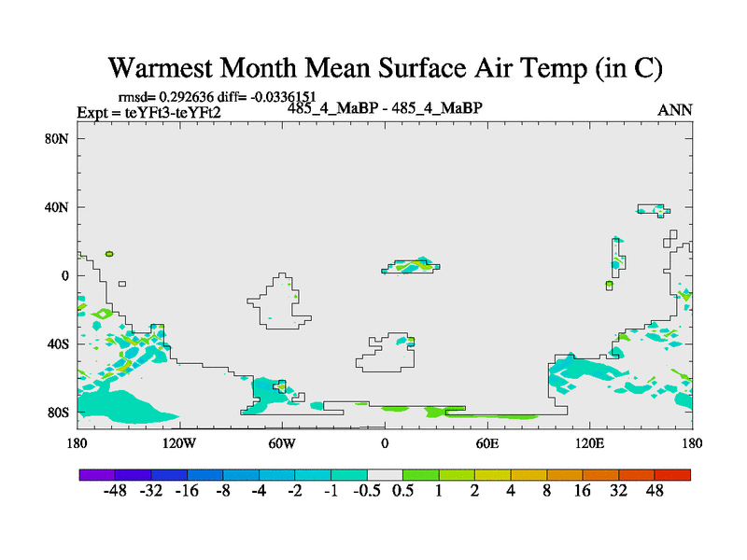Select the 120W longitude axis label
This screenshot has width=747, height=560.
click(x=179, y=441)
